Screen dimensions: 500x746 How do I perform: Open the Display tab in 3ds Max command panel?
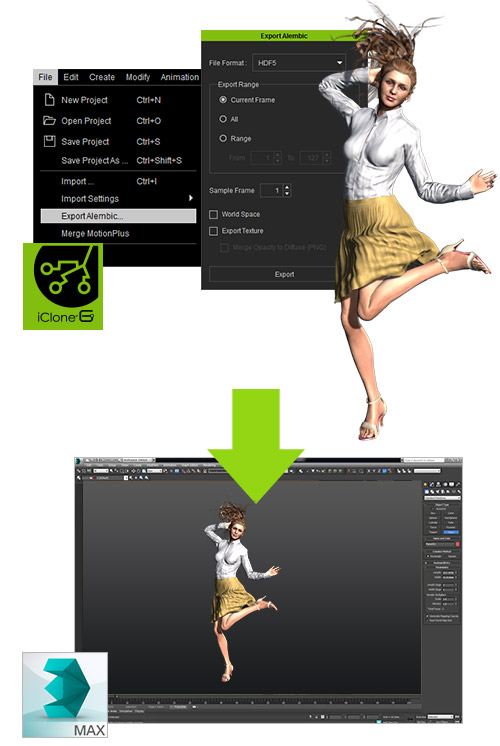(x=451, y=484)
